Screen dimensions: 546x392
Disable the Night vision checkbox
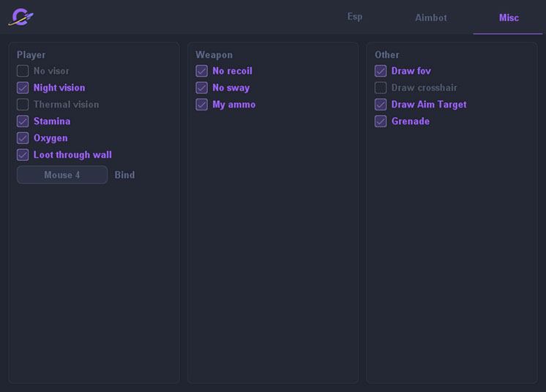coord(23,88)
